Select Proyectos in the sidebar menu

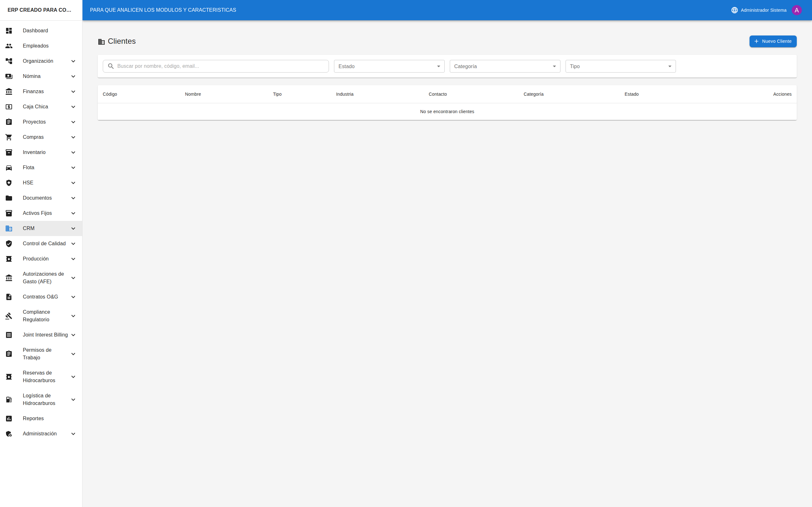34,122
